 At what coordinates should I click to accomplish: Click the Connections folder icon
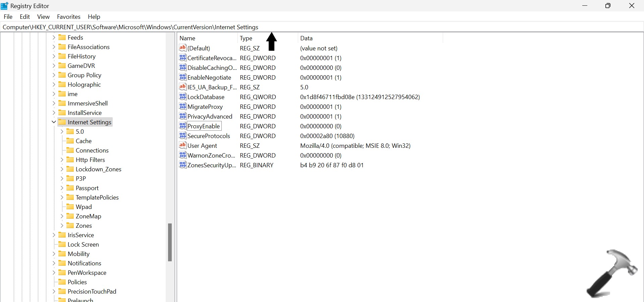click(x=70, y=150)
